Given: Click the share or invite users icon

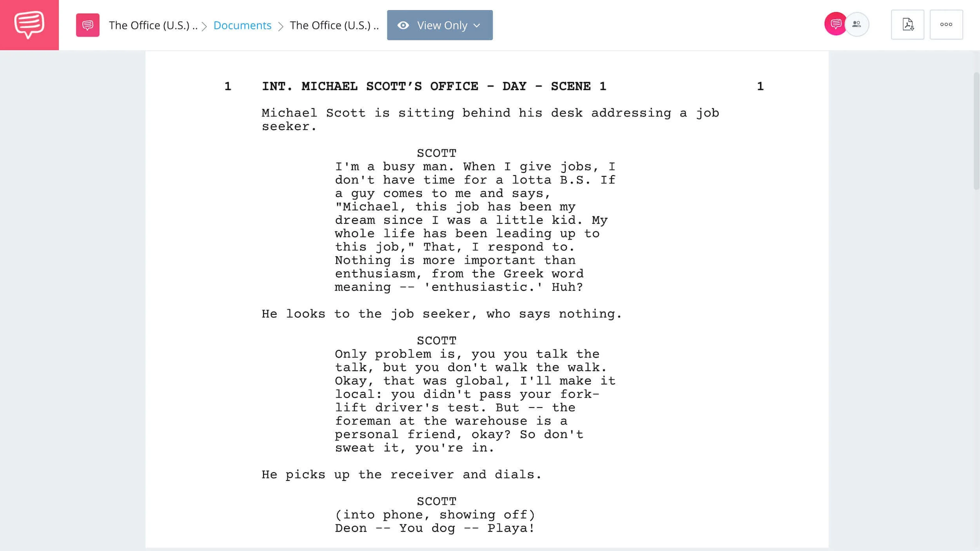Looking at the screenshot, I should pos(858,24).
